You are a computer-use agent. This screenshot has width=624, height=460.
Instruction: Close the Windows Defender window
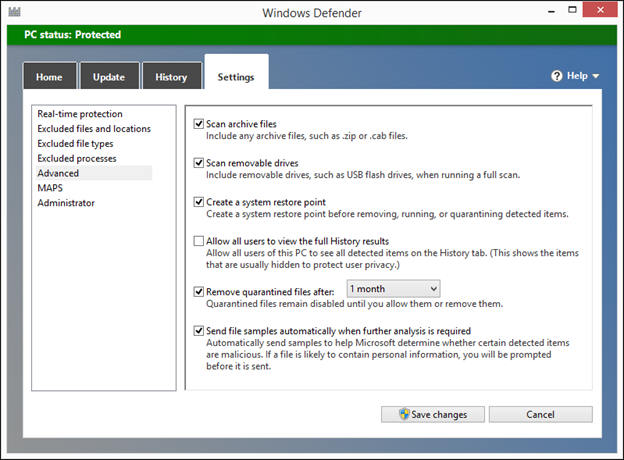(600, 10)
